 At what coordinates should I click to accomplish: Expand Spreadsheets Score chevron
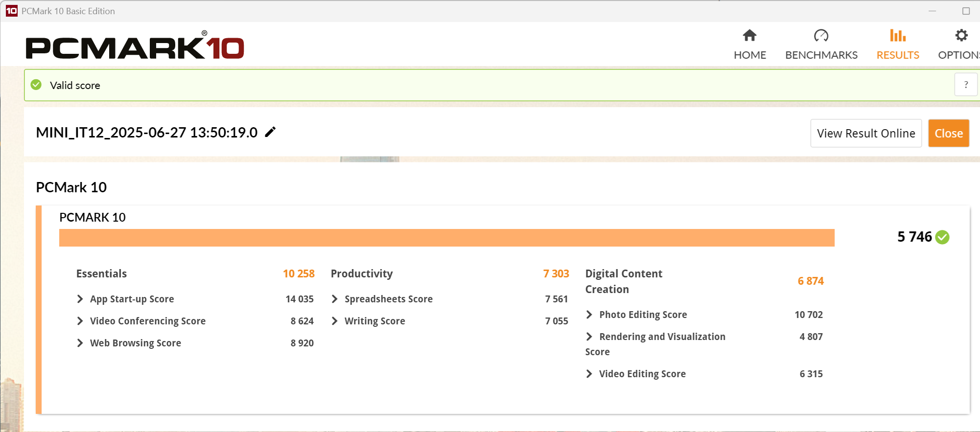coord(335,299)
